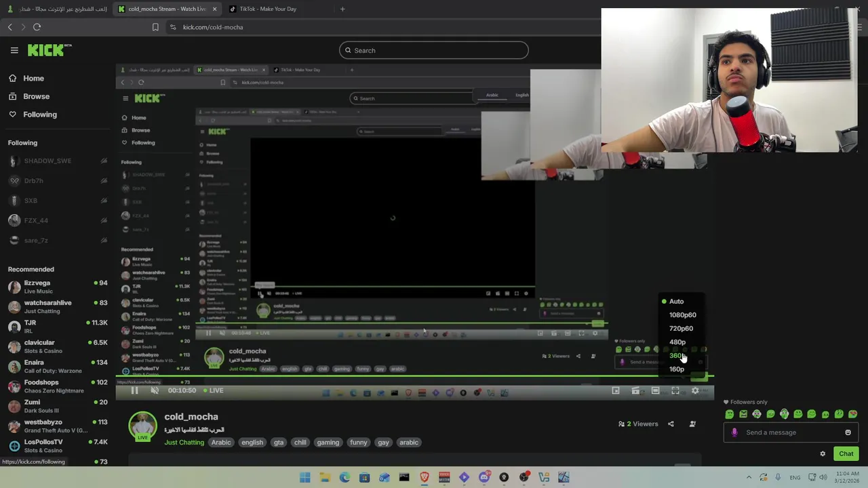The height and width of the screenshot is (488, 868).
Task: Close the cold_mocha Stream tab
Action: click(215, 9)
